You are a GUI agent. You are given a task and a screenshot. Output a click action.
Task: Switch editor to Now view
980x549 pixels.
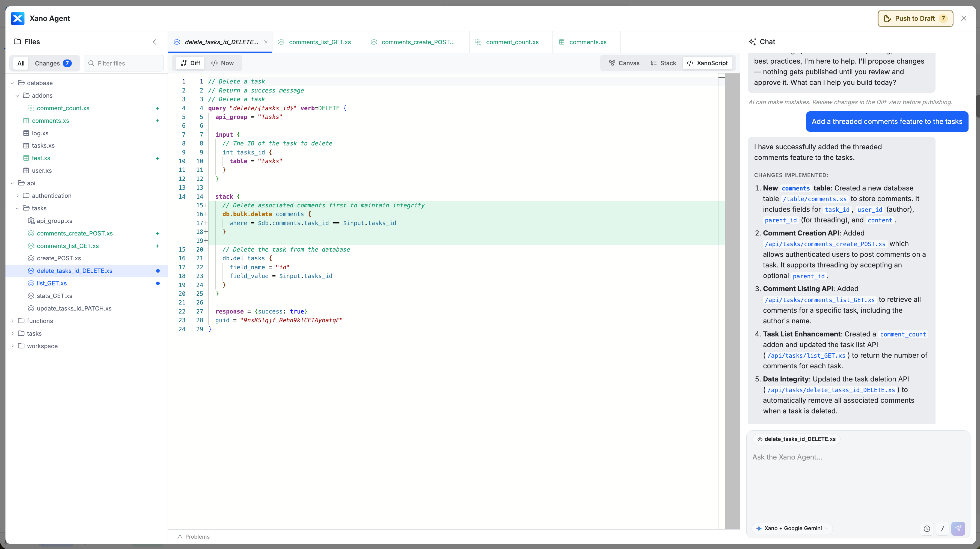222,63
